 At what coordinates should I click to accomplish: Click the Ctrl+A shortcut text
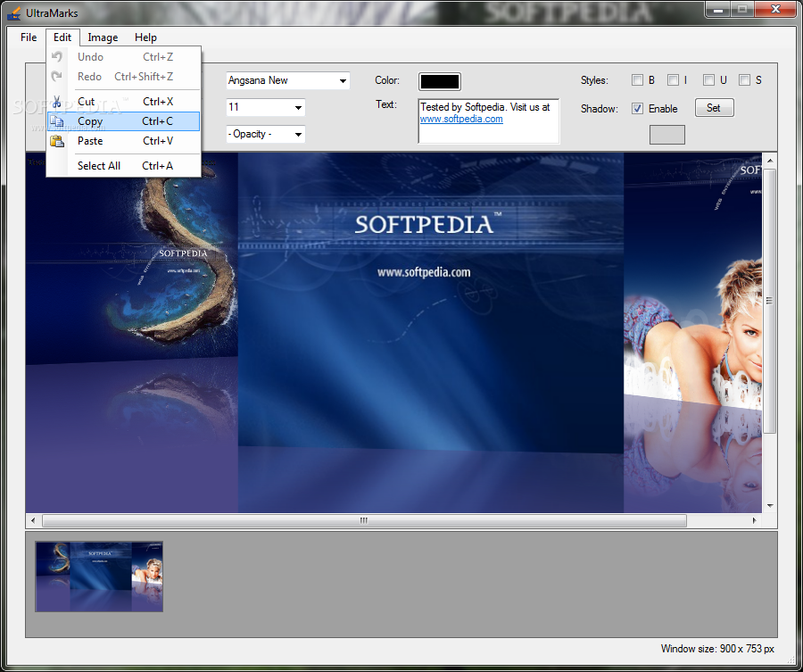(x=158, y=166)
